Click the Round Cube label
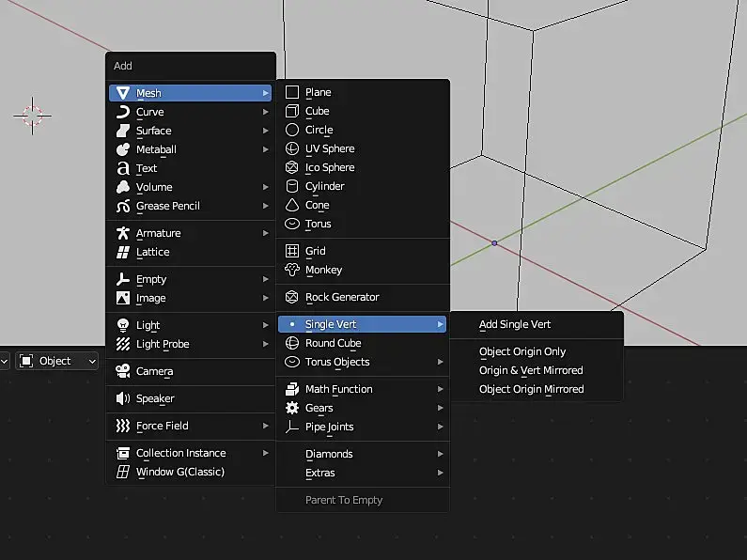Viewport: 747px width, 560px height. pyautogui.click(x=333, y=343)
